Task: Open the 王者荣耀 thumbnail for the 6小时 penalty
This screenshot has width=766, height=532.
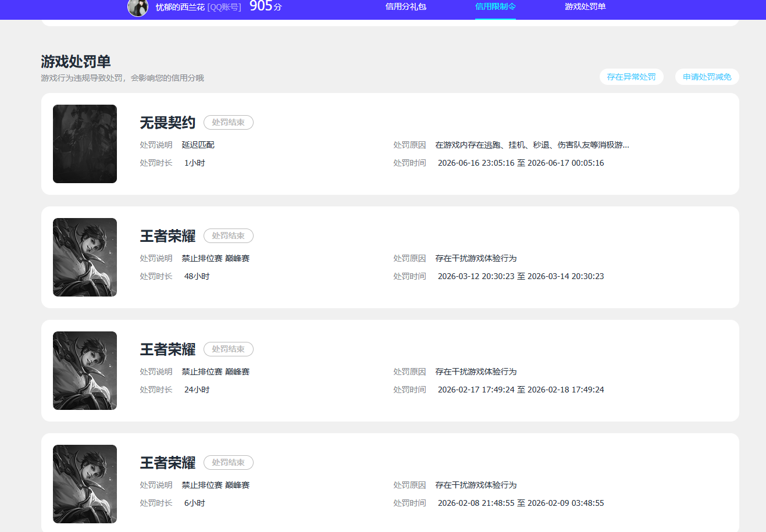Action: click(x=85, y=484)
